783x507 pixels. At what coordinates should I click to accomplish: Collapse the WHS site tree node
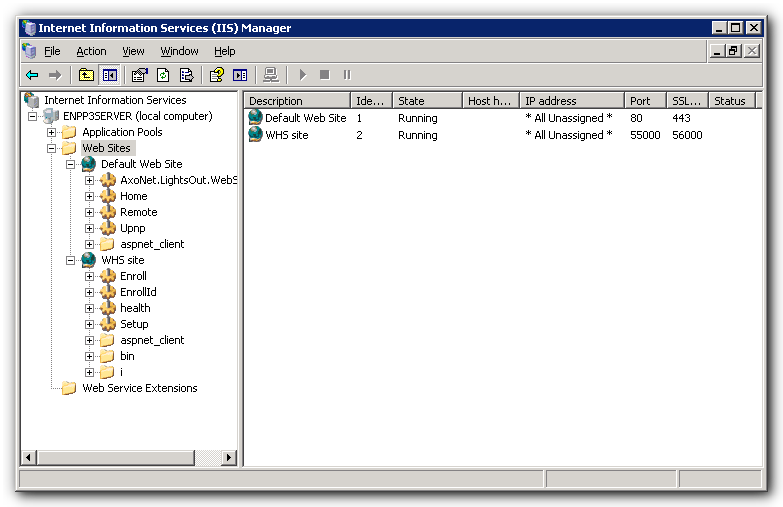(x=70, y=260)
